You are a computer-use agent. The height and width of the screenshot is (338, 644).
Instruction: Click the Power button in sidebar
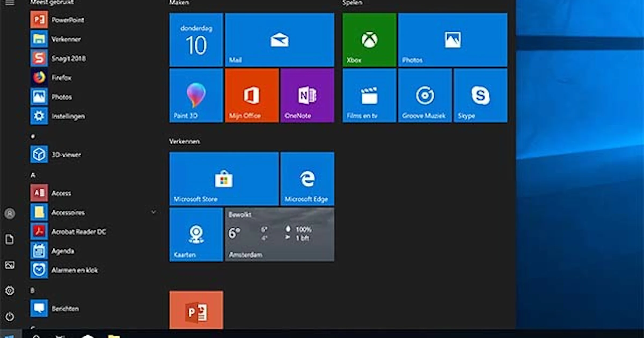[10, 317]
